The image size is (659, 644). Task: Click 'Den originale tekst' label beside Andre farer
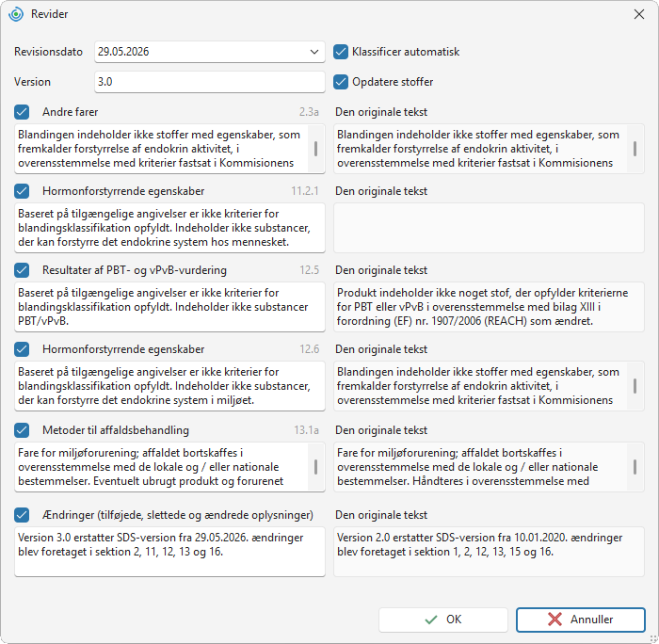click(x=381, y=112)
